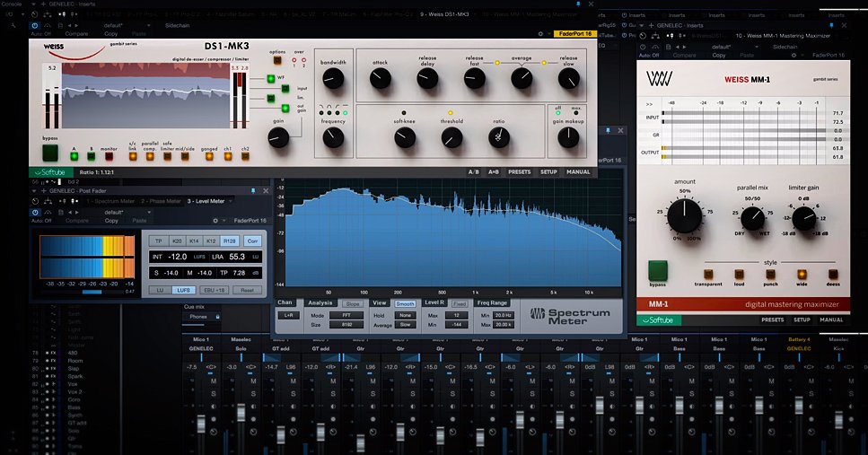
Task: Click the green bypass button on MM-1
Action: tap(659, 272)
